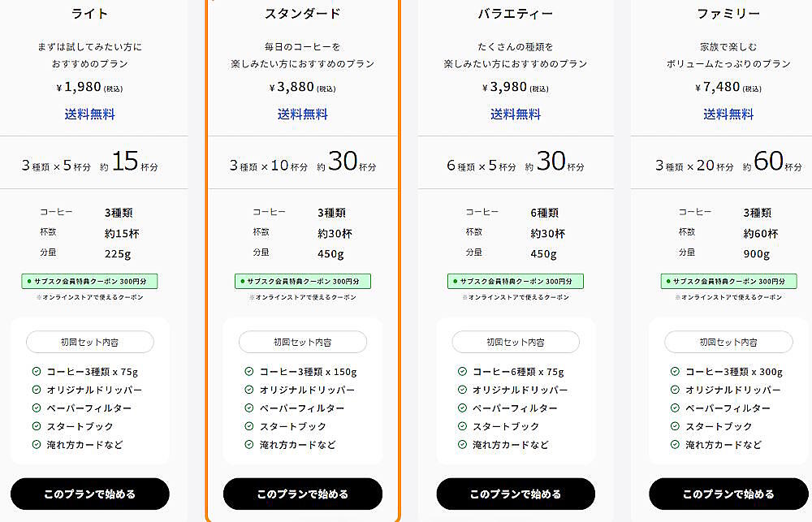The image size is (812, 522).
Task: Click check icon beside スタンダード plan's スタートブック
Action: 249,426
